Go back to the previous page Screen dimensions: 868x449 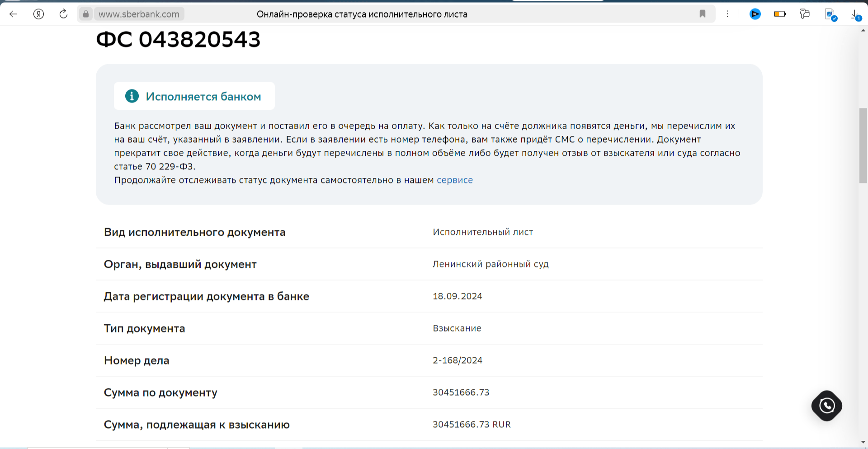14,14
